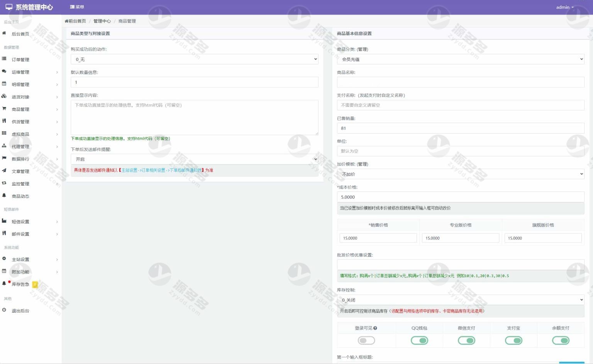Enable the 登录可见 toggle switch

tap(366, 340)
